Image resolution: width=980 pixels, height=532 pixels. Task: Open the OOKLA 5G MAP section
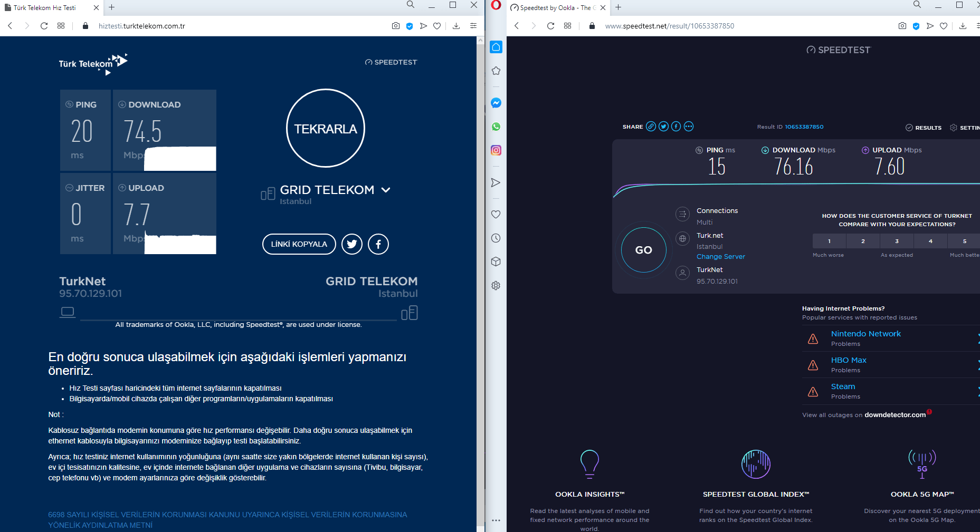922,494
